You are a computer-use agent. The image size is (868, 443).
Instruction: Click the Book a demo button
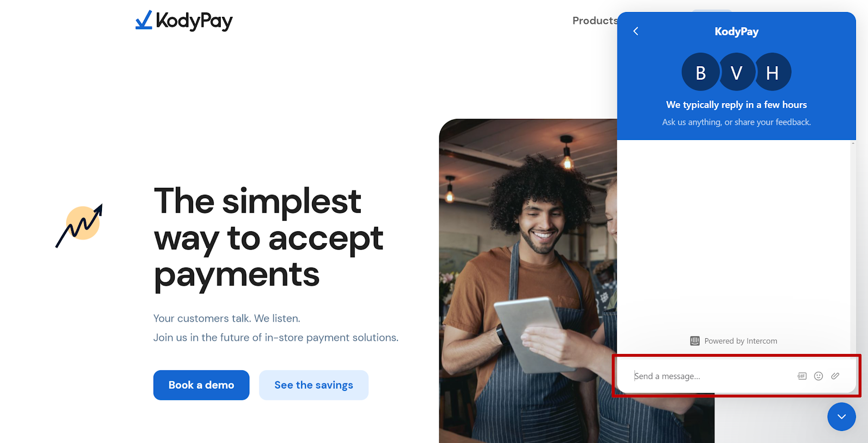[201, 385]
